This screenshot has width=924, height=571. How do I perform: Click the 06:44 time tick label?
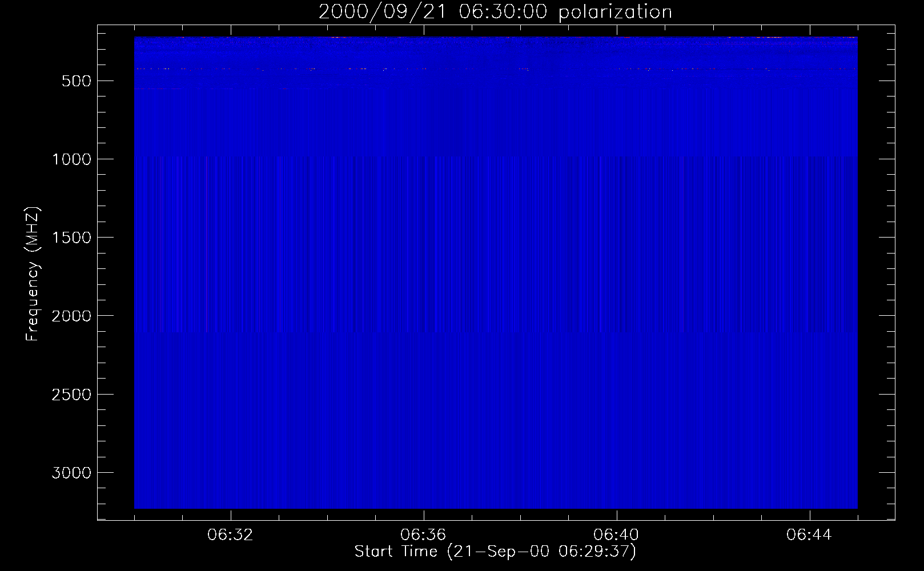[x=809, y=535]
